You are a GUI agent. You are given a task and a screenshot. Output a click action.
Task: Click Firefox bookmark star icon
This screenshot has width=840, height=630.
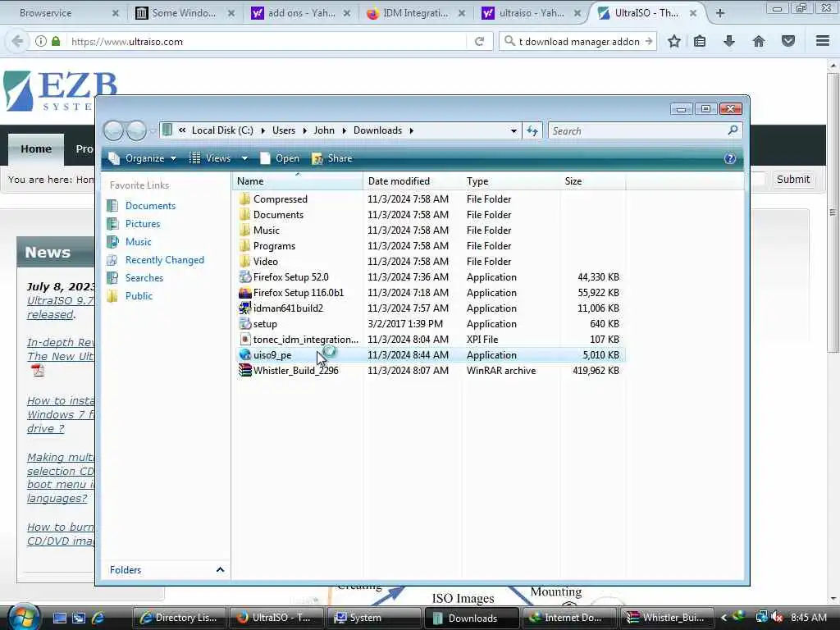(x=674, y=41)
